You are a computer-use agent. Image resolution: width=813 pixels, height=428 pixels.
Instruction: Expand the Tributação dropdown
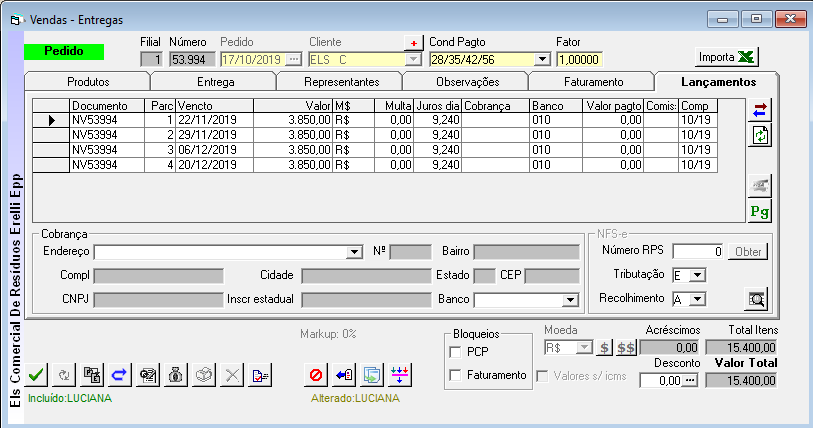tap(699, 274)
